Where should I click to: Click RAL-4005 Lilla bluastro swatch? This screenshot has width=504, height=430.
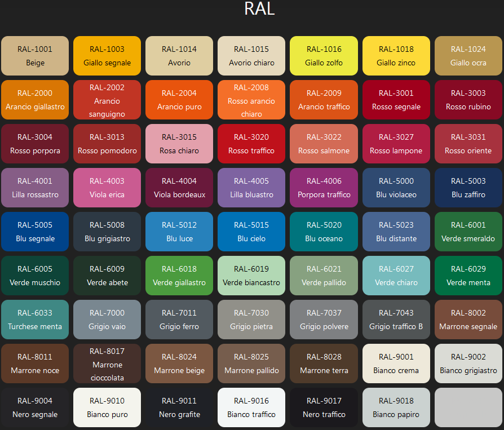[251, 188]
